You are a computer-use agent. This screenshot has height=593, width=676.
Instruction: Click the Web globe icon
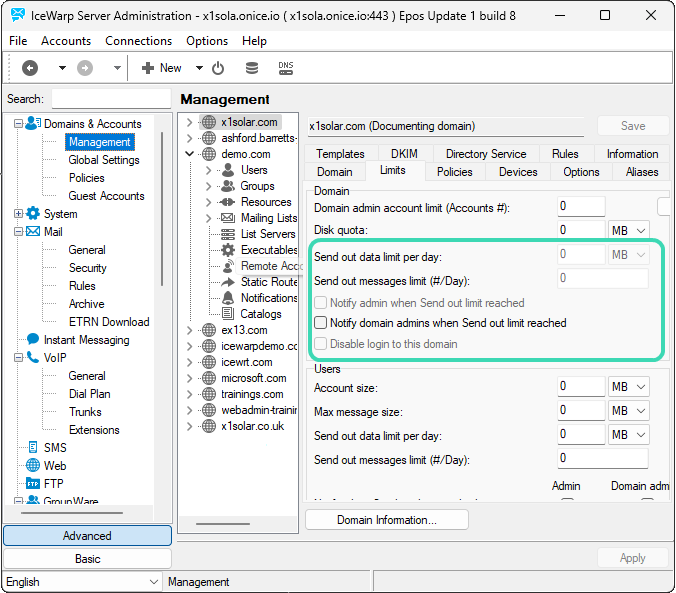[x=33, y=465]
